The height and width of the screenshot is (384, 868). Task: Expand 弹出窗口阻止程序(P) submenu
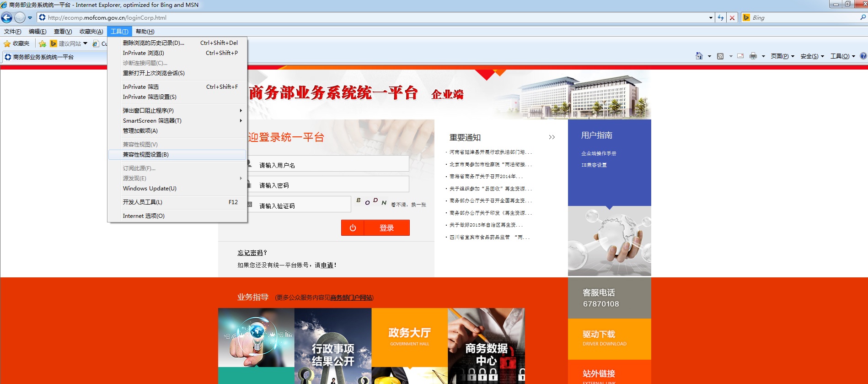(x=177, y=111)
